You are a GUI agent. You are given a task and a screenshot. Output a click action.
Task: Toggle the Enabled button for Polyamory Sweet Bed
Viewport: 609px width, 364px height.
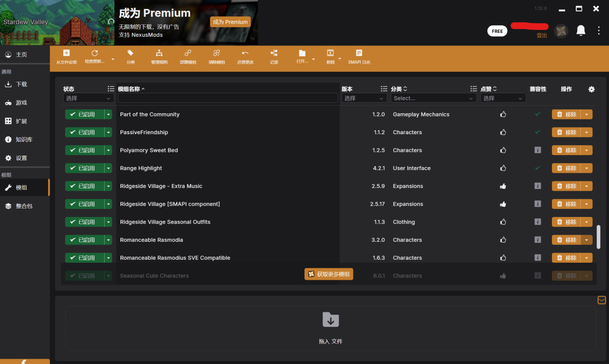85,150
